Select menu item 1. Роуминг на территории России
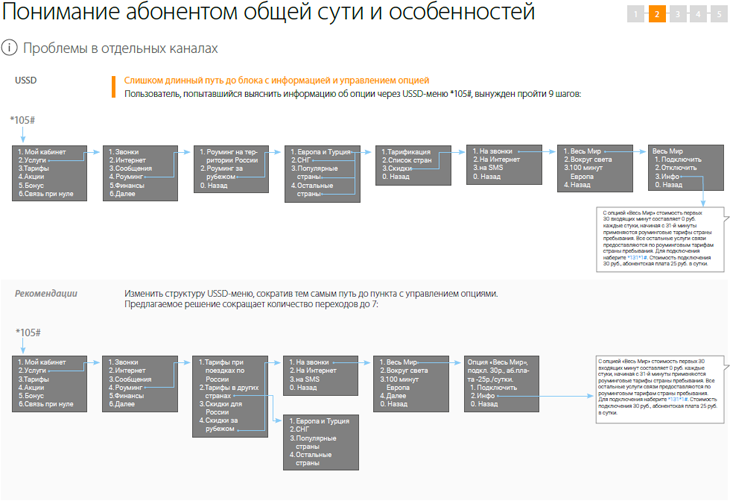This screenshot has height=501, width=730. (229, 156)
